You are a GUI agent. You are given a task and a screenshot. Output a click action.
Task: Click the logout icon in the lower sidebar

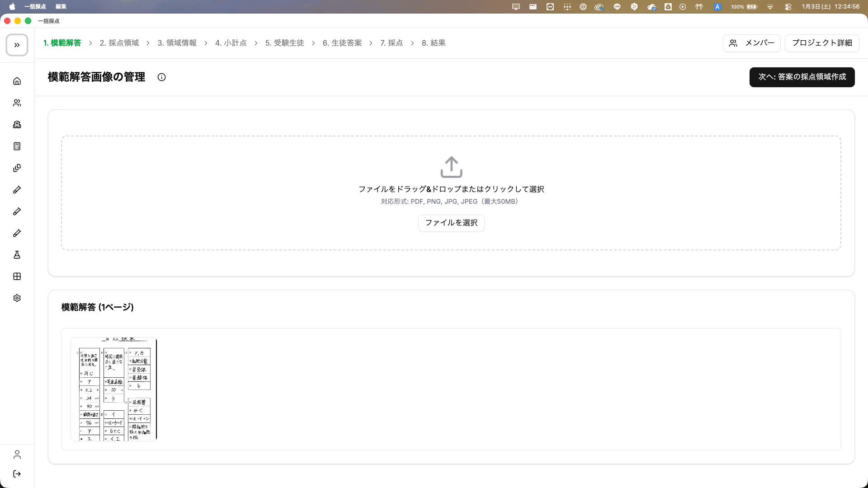pyautogui.click(x=17, y=474)
